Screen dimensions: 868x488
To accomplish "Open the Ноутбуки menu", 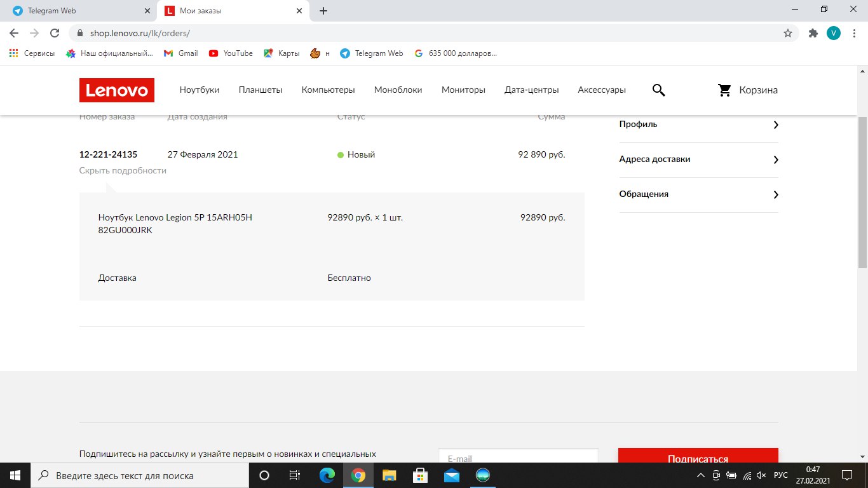I will [200, 90].
